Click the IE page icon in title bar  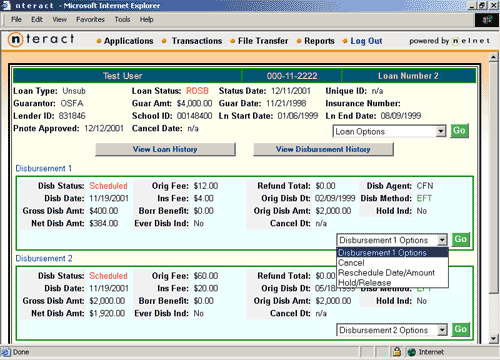coord(6,5)
